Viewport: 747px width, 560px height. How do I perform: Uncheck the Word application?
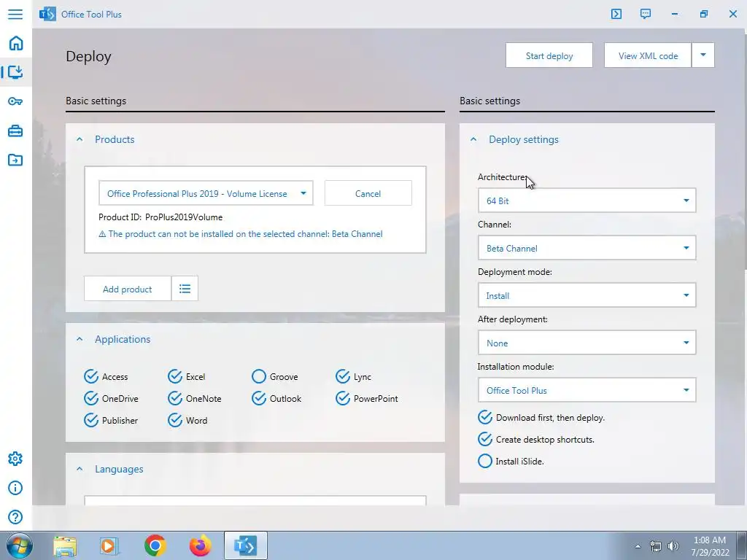[187, 420]
